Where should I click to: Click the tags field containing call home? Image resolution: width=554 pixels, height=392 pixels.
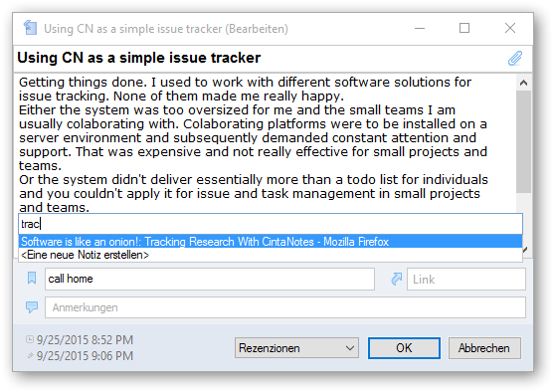point(210,279)
